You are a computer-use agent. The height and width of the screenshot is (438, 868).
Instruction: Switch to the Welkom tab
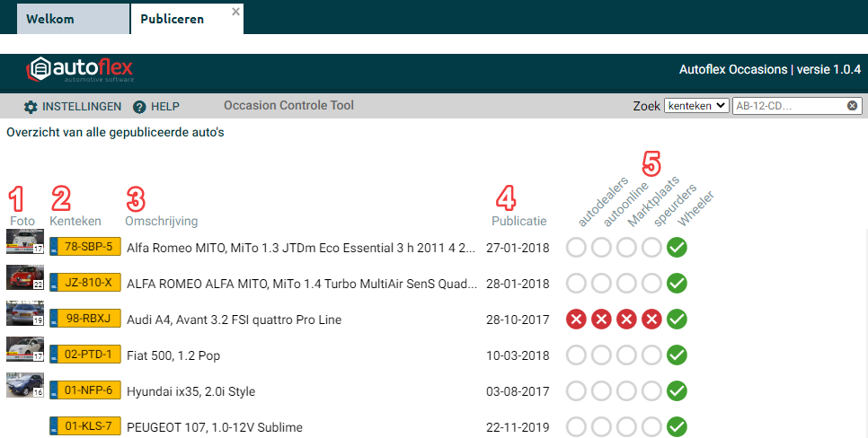point(50,19)
